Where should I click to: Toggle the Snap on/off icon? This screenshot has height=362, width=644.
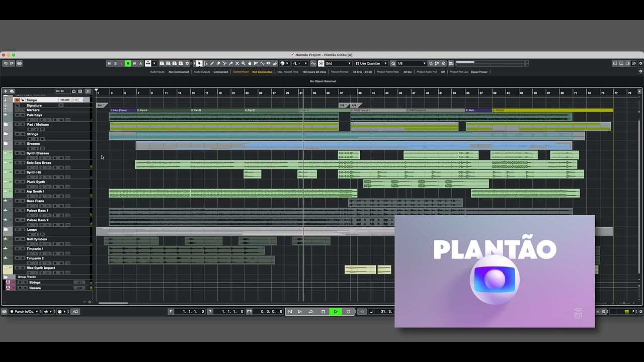[x=320, y=63]
